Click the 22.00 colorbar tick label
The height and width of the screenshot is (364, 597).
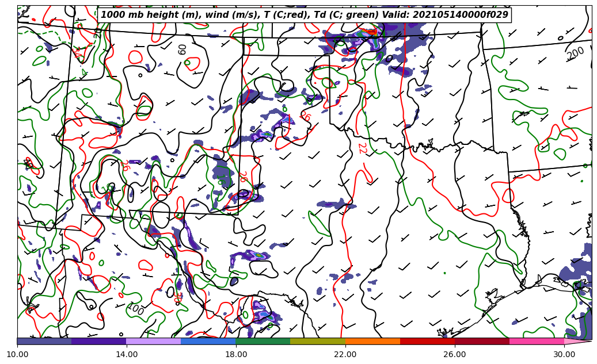[x=345, y=354]
